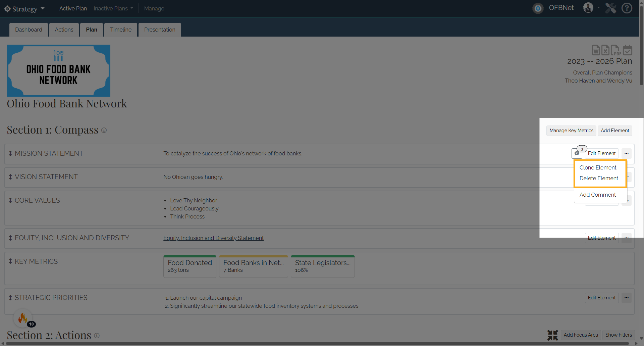
Task: Click the "Section 1: Compass" heading
Action: [x=53, y=130]
